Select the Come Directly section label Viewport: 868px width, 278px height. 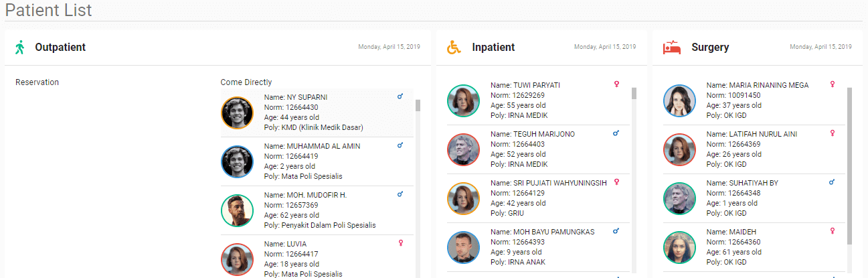coord(246,82)
